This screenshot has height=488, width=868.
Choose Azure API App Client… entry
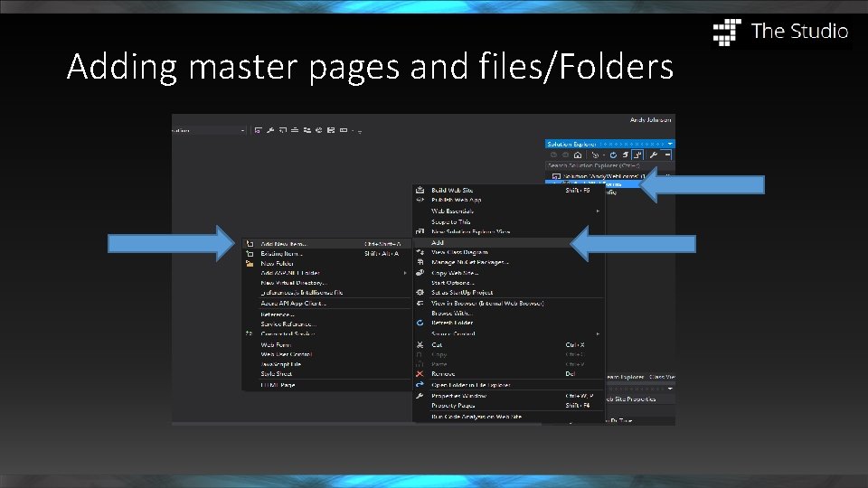293,304
